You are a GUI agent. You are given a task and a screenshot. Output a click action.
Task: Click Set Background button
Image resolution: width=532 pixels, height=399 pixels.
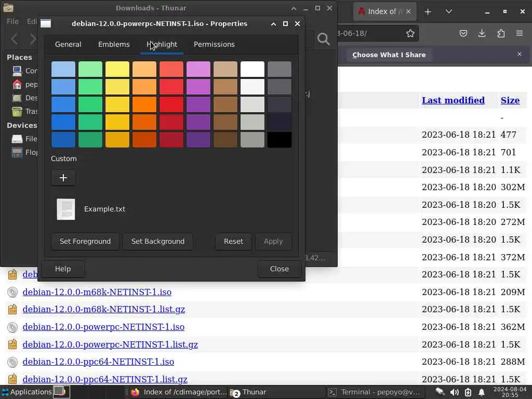(x=158, y=241)
